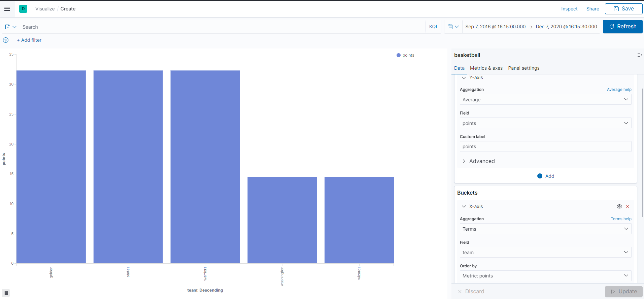The image size is (644, 299).
Task: Open the calendar quick date menu
Action: click(453, 27)
